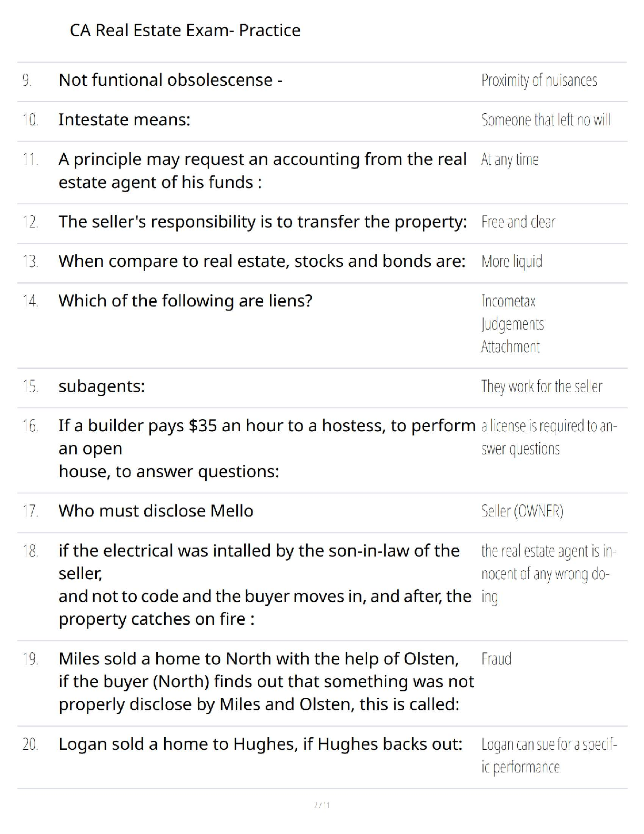Viewport: 644px width, 834px height.
Task: Click the 'subagents:' term
Action: tap(102, 386)
